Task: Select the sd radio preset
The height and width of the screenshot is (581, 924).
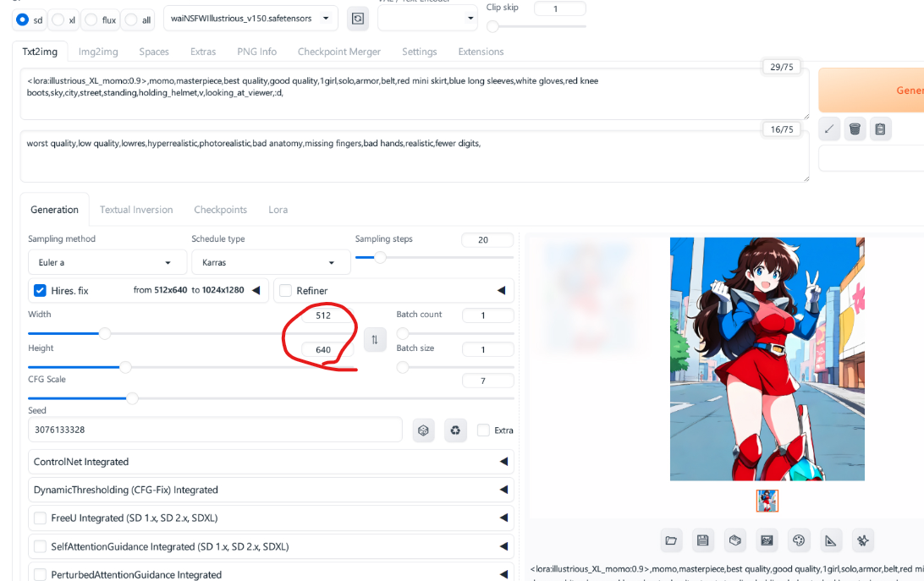Action: point(22,19)
